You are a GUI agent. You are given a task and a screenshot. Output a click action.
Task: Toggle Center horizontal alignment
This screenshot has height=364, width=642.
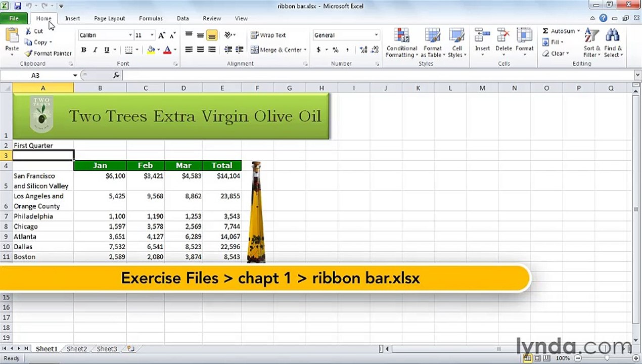(200, 50)
